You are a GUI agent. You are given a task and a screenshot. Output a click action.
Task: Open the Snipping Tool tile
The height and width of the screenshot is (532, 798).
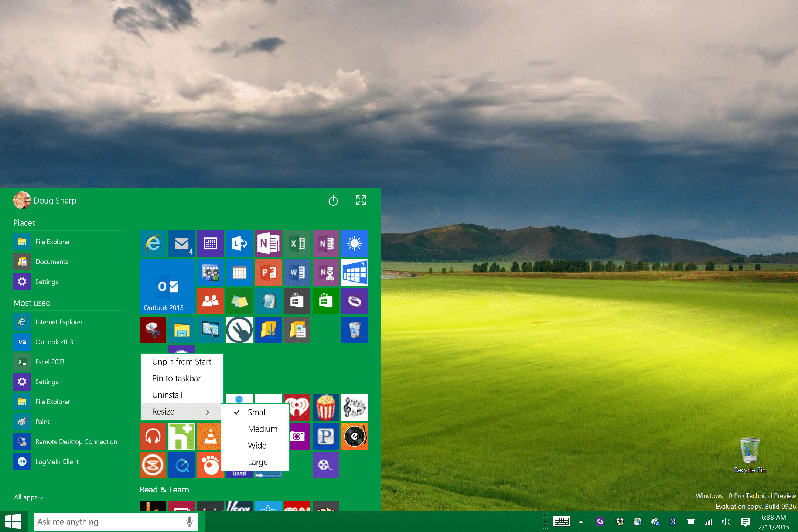pyautogui.click(x=153, y=330)
